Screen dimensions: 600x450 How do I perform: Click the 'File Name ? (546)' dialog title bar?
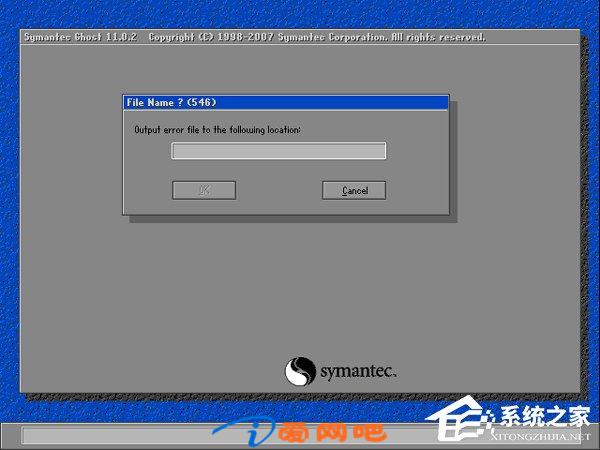285,103
